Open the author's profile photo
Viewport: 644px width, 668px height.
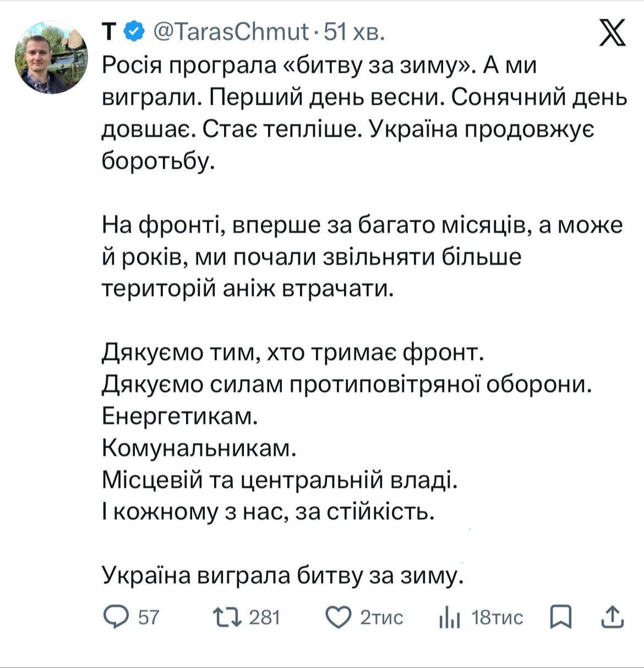click(x=51, y=58)
